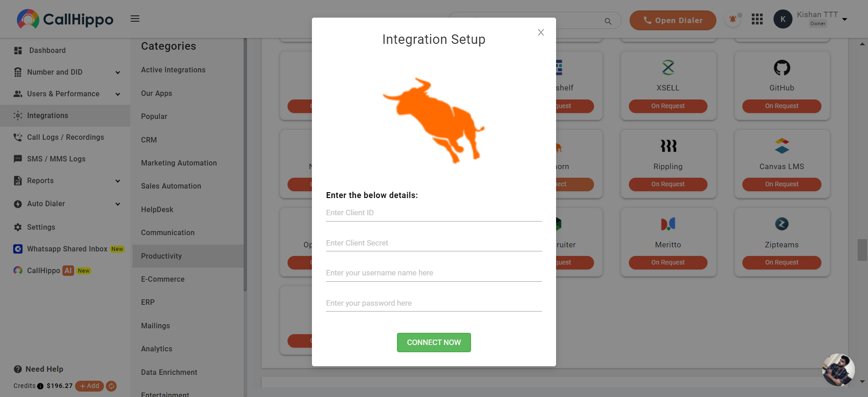Click the GitHub logo icon
Screen dimensions: 868x397
782,68
